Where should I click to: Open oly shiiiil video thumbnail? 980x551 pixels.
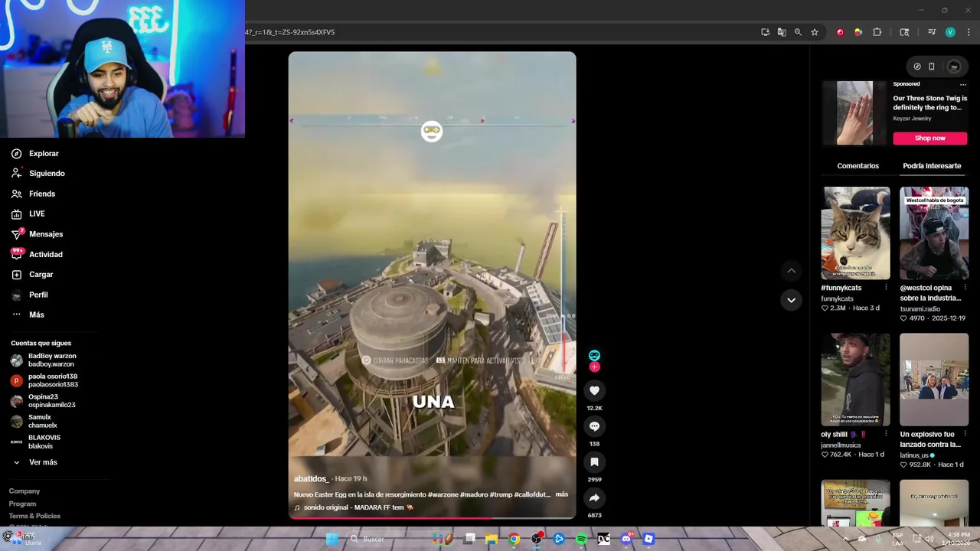tap(856, 380)
